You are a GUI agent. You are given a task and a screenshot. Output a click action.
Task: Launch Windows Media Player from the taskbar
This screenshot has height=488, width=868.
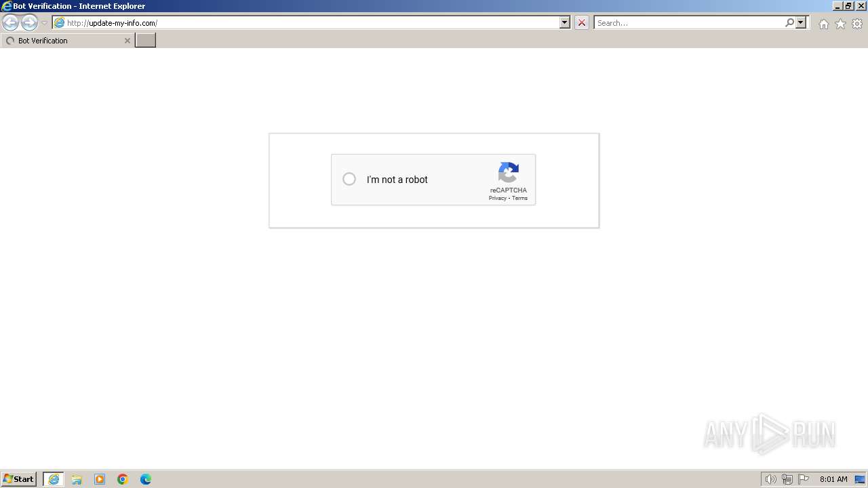[100, 479]
